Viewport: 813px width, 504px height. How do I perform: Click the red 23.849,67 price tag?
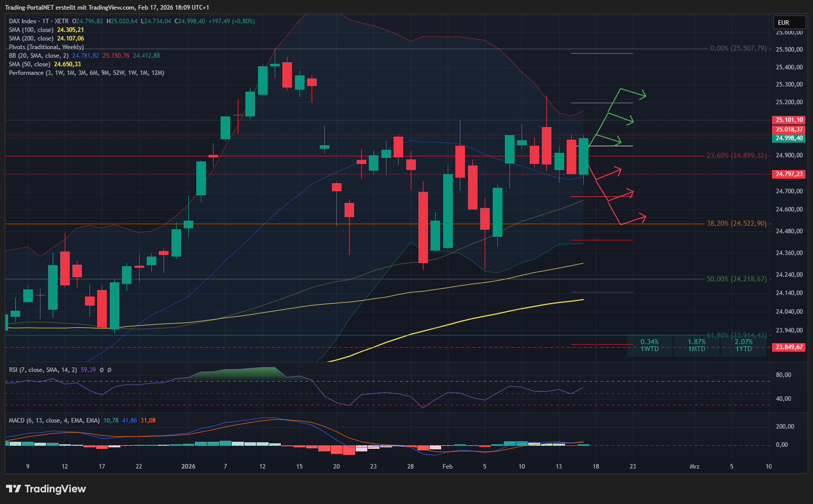(x=789, y=347)
